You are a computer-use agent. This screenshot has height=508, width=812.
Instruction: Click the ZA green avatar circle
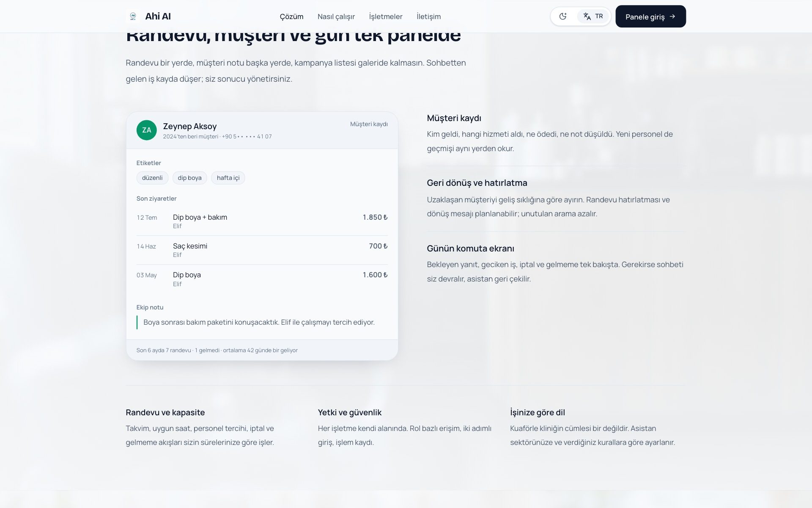coord(146,130)
